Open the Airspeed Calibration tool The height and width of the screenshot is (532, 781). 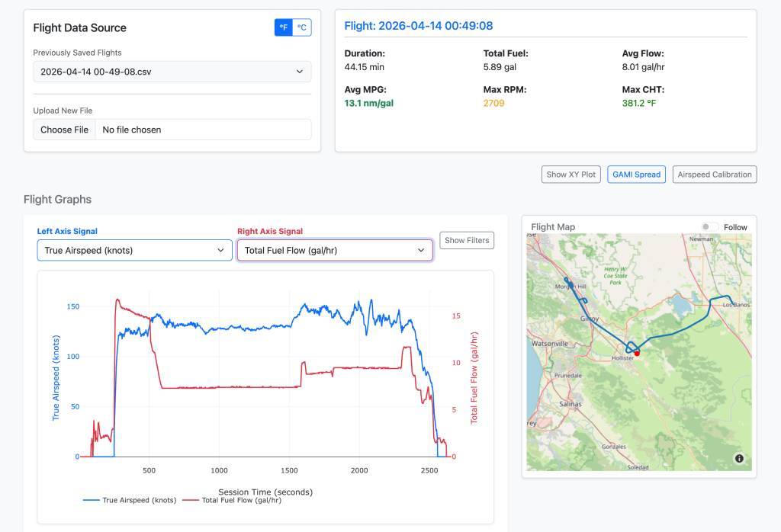715,175
